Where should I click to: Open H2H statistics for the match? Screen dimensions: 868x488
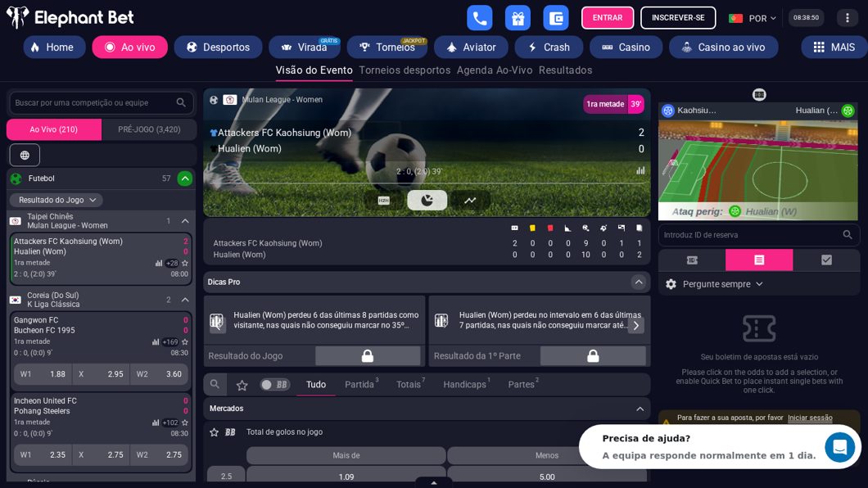383,201
